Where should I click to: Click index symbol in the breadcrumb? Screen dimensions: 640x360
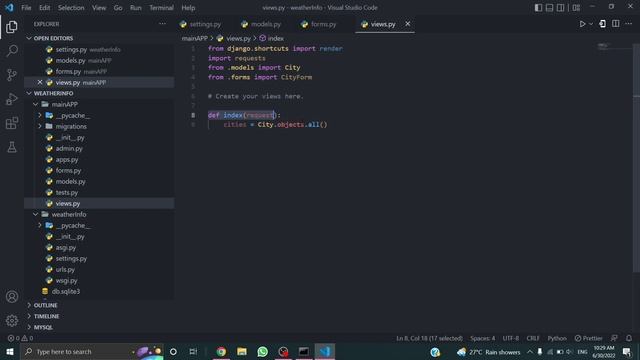tap(271, 38)
